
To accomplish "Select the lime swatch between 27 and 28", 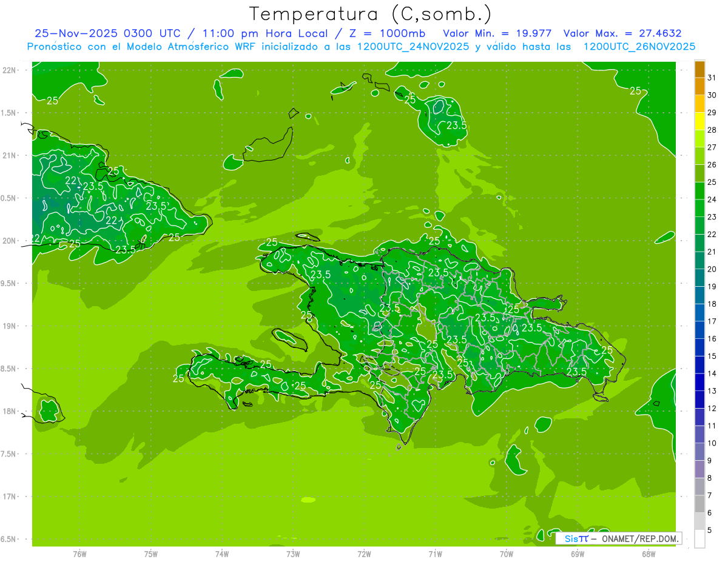I will (x=699, y=139).
